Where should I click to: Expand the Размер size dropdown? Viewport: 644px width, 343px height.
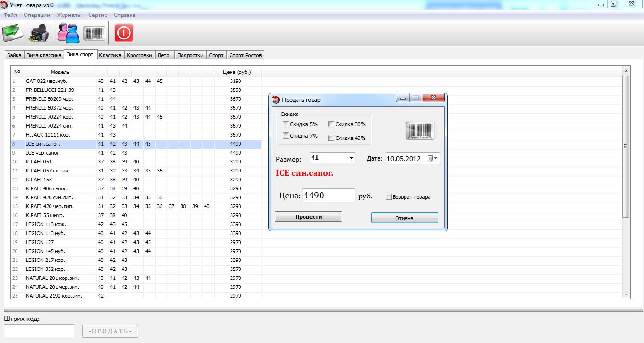(351, 158)
